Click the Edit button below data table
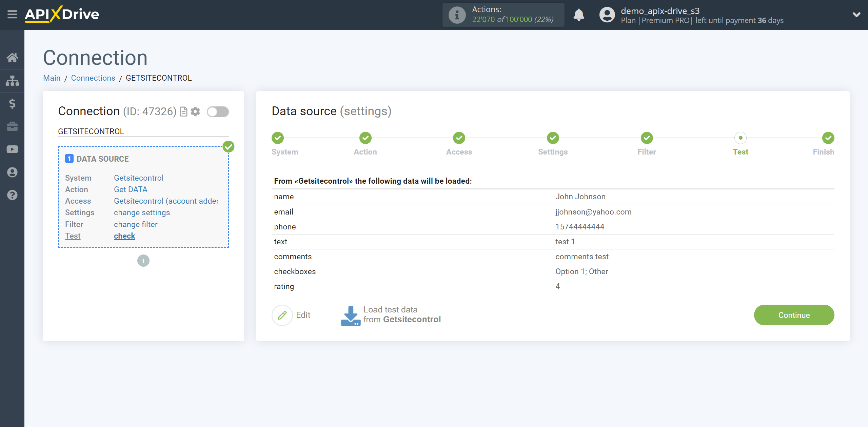 (x=293, y=315)
